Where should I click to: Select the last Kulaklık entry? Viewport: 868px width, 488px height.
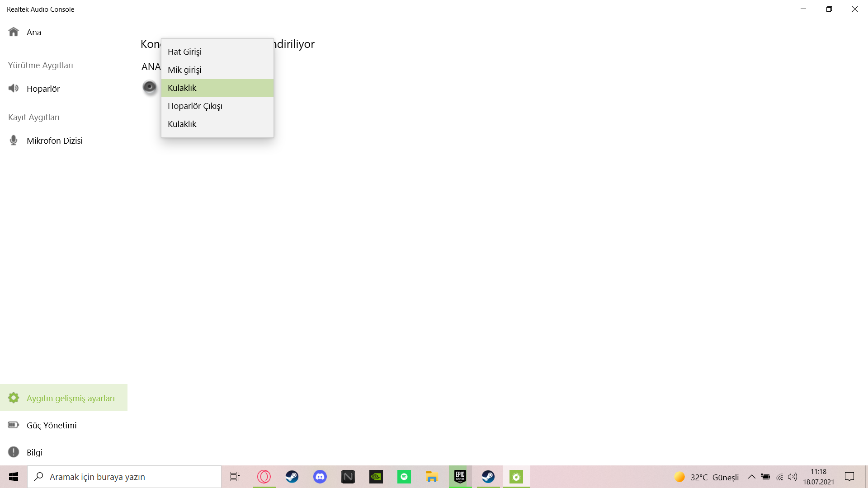click(182, 124)
